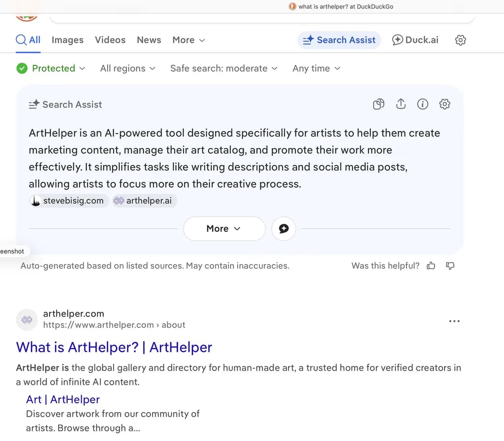Screen dimensions: 504x441
Task: Open three-dot menu for arthelper.com result
Action: point(454,321)
